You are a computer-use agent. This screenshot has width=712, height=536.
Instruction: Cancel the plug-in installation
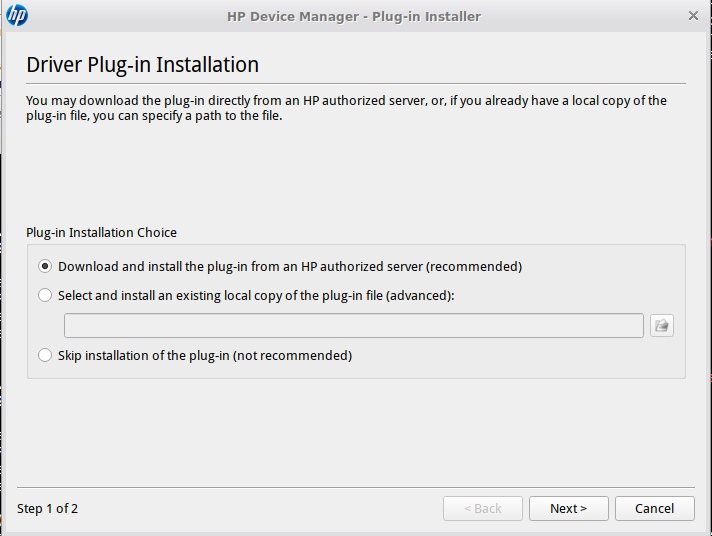[654, 508]
